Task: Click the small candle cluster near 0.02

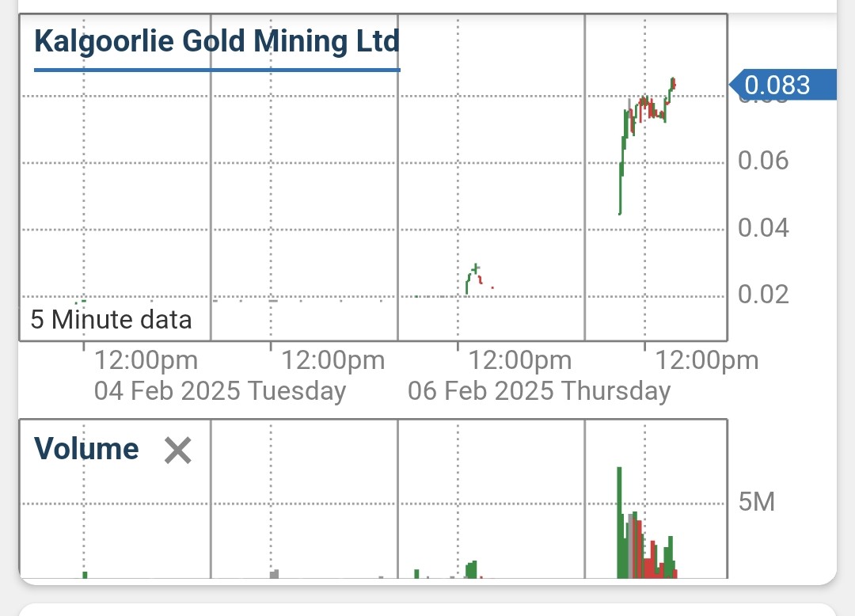Action: pos(475,277)
